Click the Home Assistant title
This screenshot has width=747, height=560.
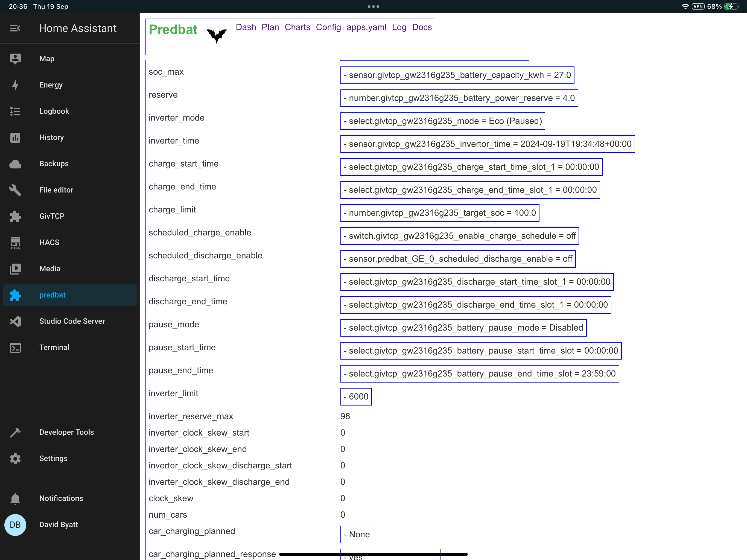[78, 28]
